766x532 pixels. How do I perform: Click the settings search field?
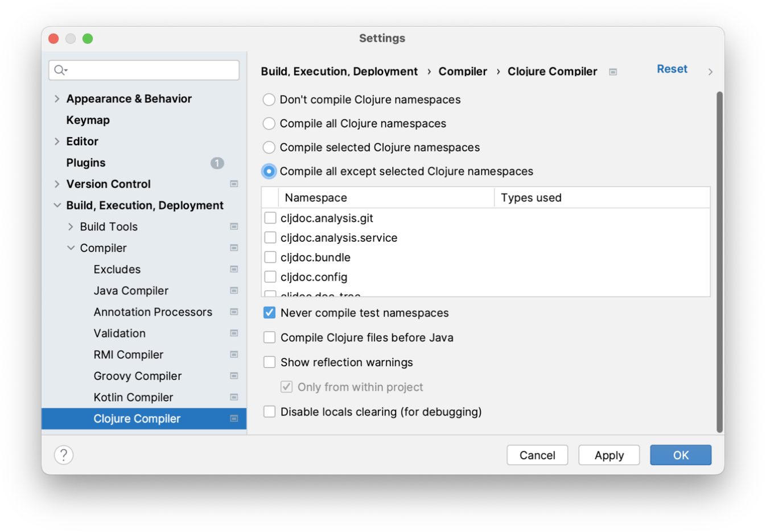point(144,70)
